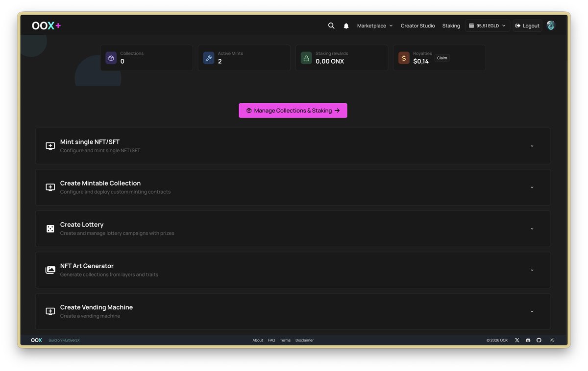Open the Discord footer icon

(x=528, y=340)
